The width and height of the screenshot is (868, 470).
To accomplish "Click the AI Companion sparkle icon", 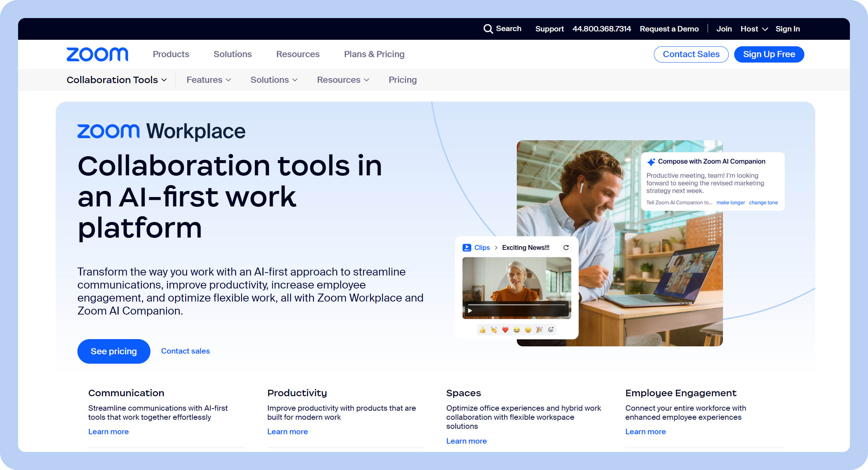I will [651, 162].
